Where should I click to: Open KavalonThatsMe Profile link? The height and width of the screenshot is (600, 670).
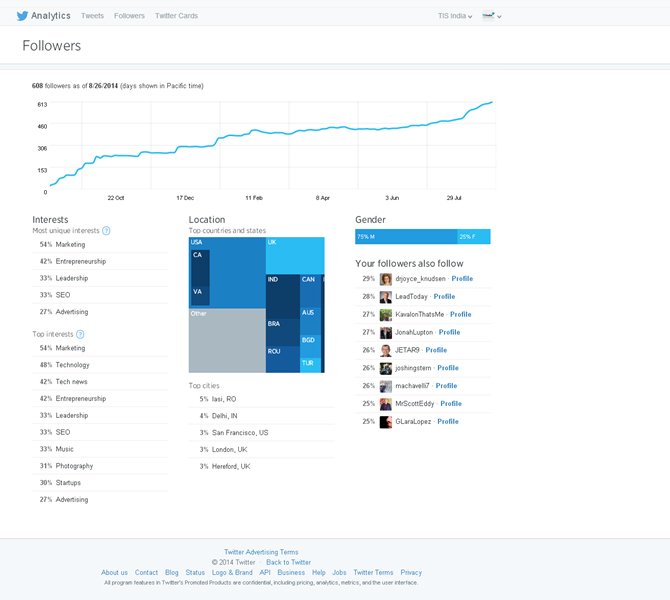click(x=460, y=315)
